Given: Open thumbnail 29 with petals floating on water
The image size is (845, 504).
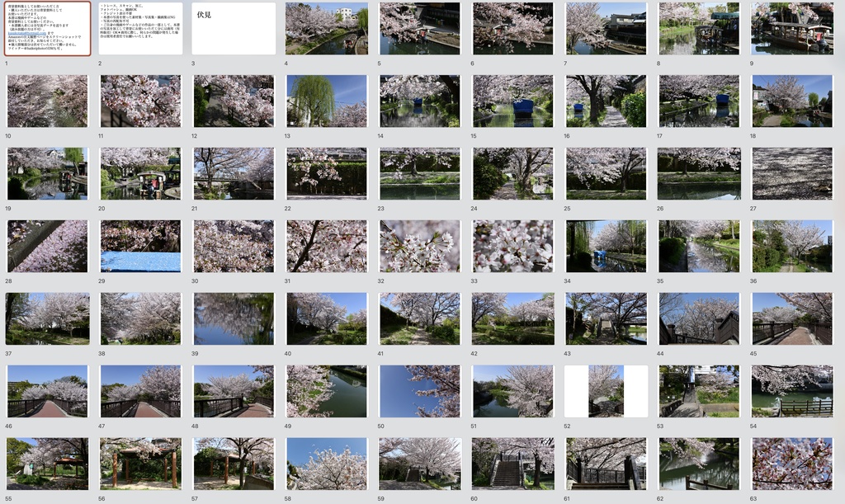Looking at the screenshot, I should click(x=140, y=244).
